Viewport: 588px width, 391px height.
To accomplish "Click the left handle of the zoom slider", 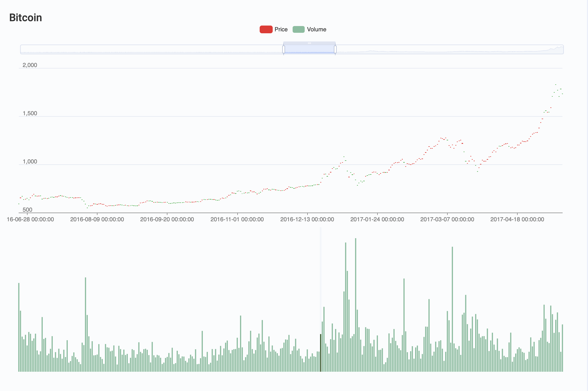I will (284, 49).
